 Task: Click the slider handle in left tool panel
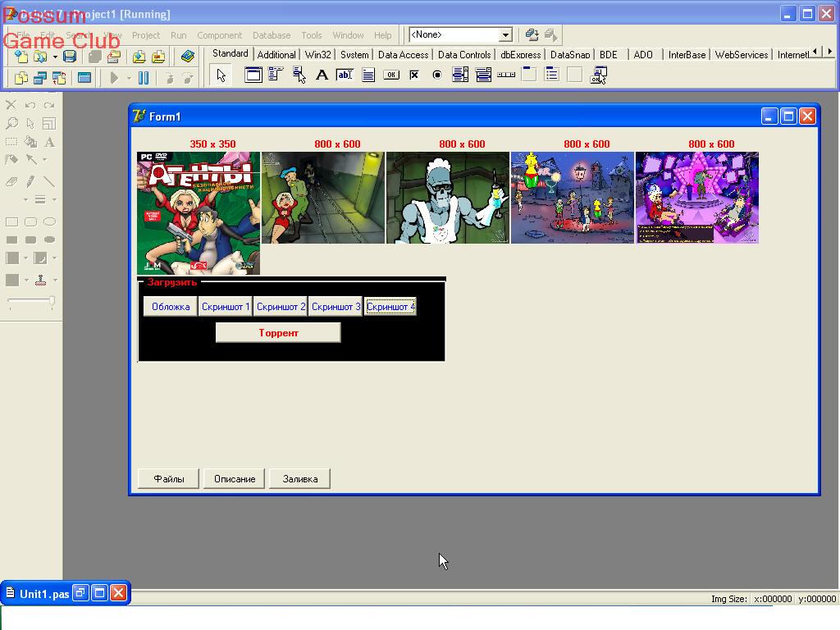(x=52, y=301)
